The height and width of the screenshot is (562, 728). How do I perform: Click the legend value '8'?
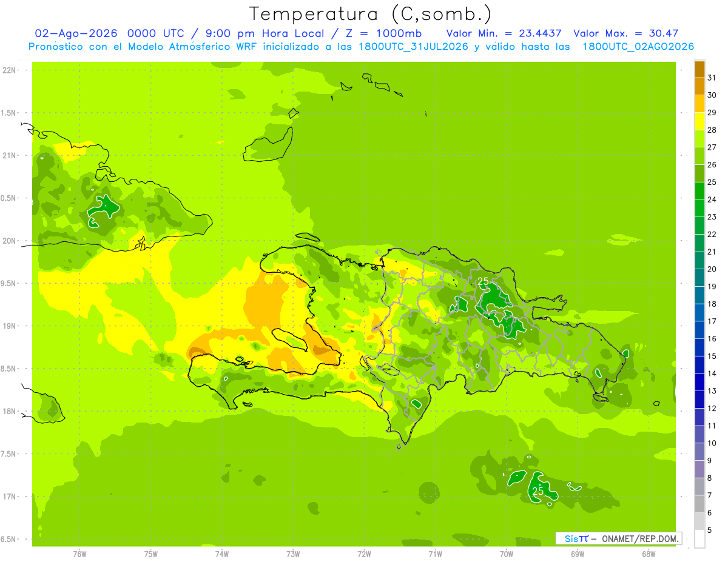(710, 478)
